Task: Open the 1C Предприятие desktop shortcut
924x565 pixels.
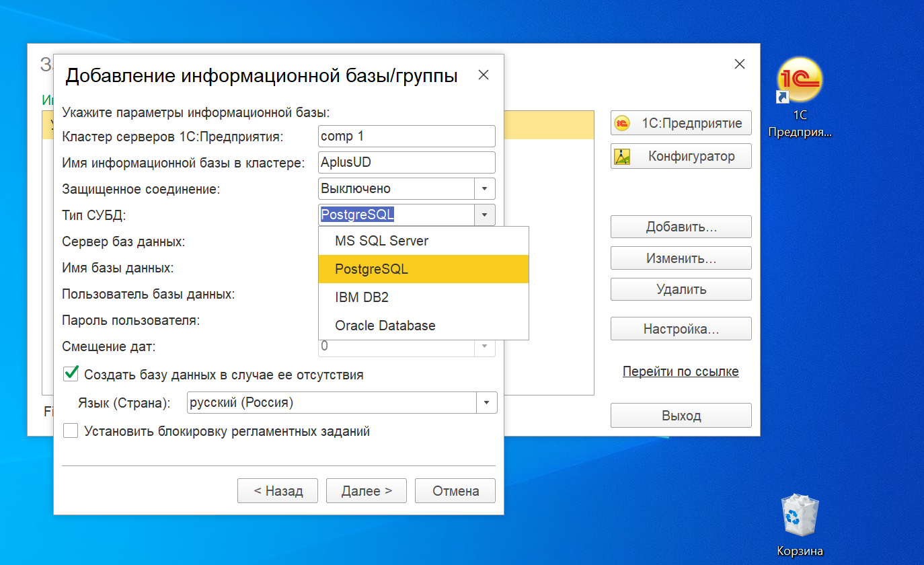Action: pos(800,98)
